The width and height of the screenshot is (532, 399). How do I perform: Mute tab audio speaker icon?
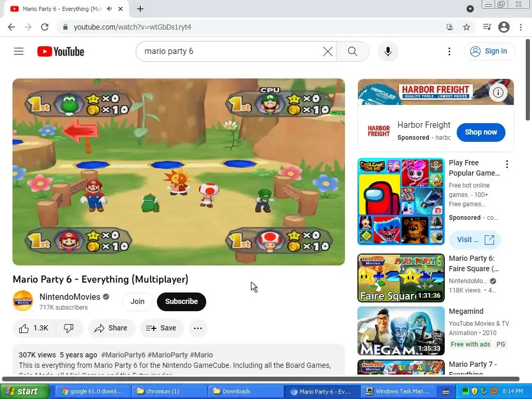coord(109,9)
